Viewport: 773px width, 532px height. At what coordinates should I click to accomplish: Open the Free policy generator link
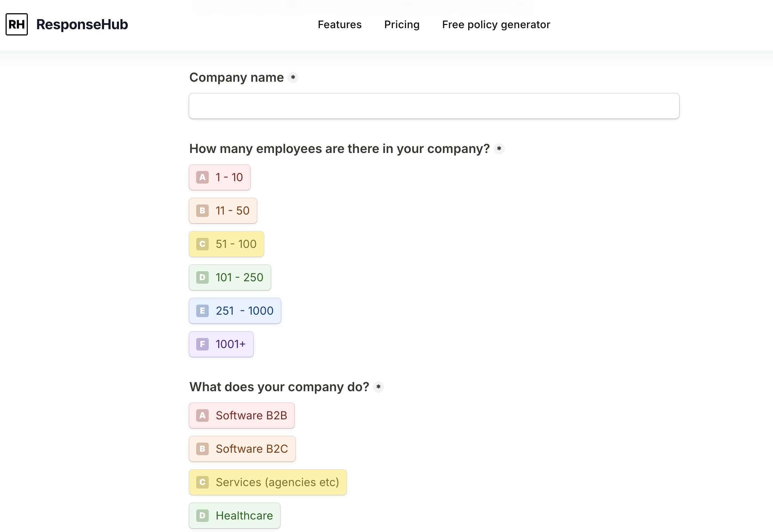496,25
